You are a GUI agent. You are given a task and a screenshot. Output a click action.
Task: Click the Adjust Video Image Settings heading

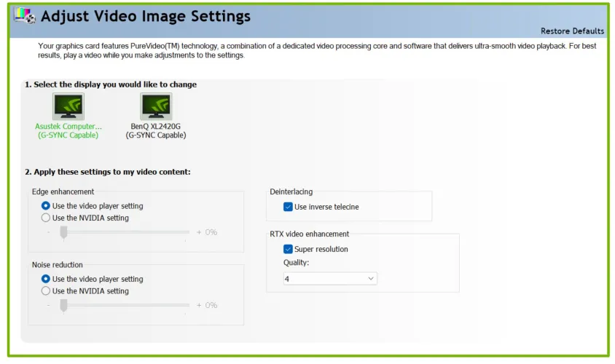pos(146,16)
